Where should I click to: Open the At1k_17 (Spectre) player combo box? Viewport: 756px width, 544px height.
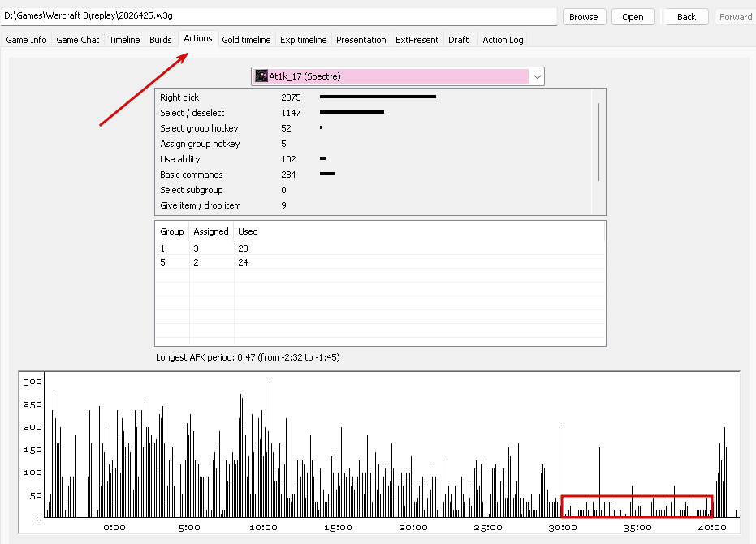398,76
